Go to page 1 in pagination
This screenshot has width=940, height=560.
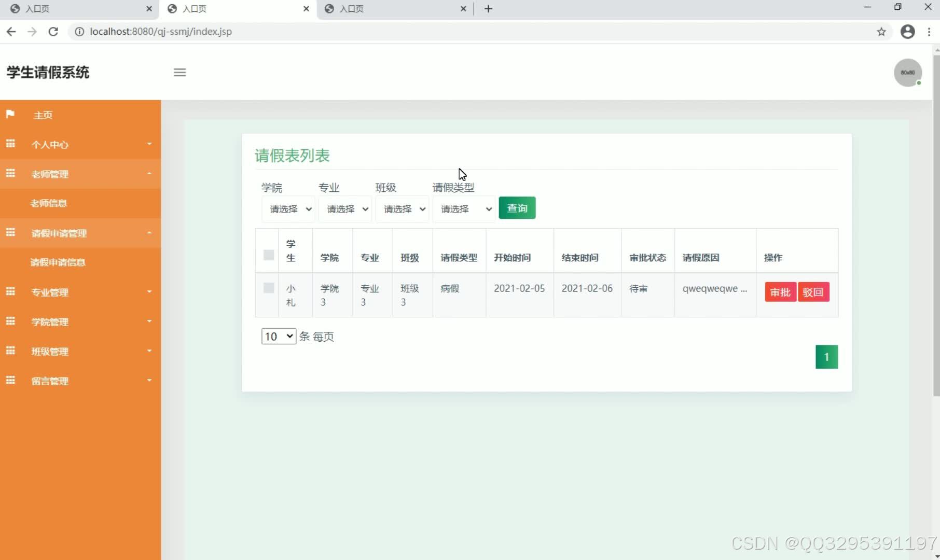click(826, 357)
